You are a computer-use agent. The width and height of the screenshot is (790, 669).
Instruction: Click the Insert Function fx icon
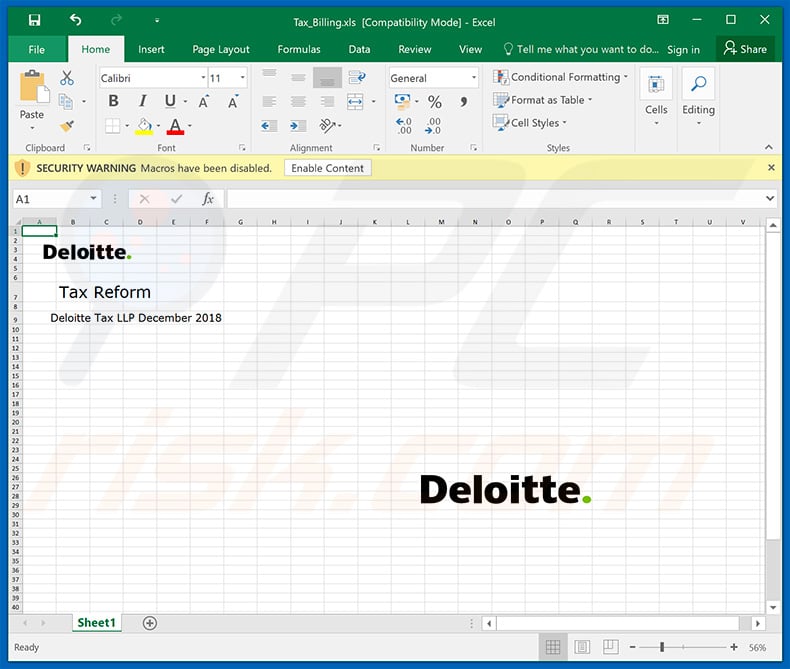tap(208, 199)
